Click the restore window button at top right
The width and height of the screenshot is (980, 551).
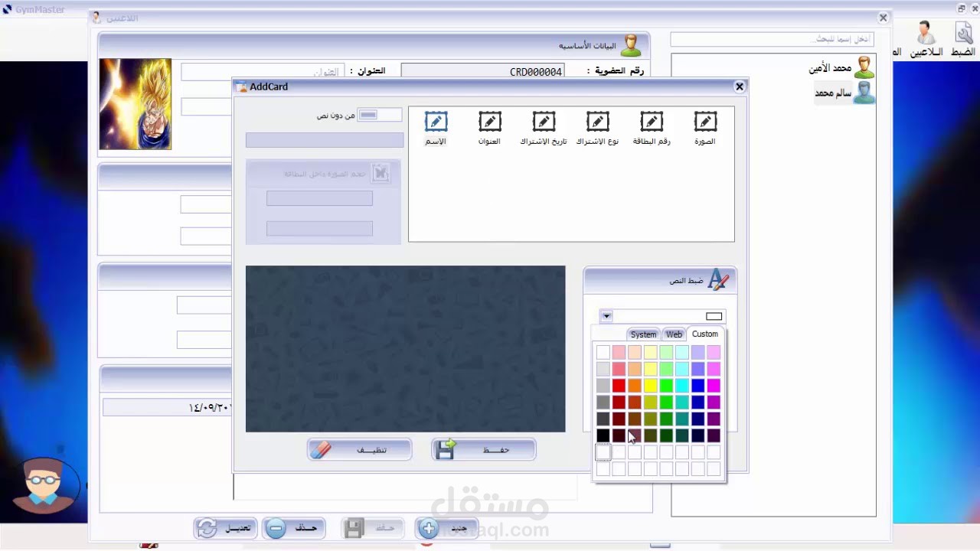click(962, 8)
